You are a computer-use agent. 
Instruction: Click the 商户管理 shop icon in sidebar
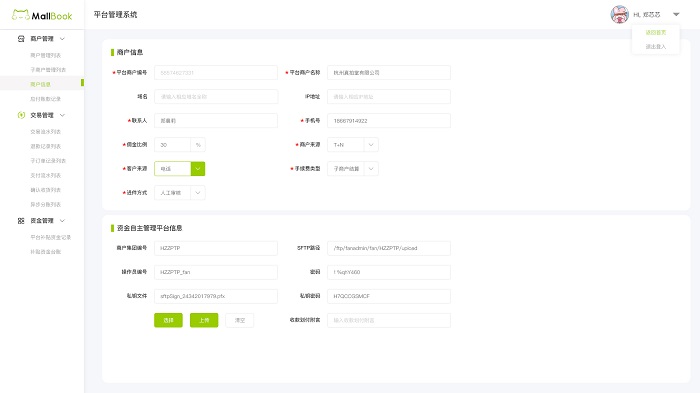coord(21,39)
